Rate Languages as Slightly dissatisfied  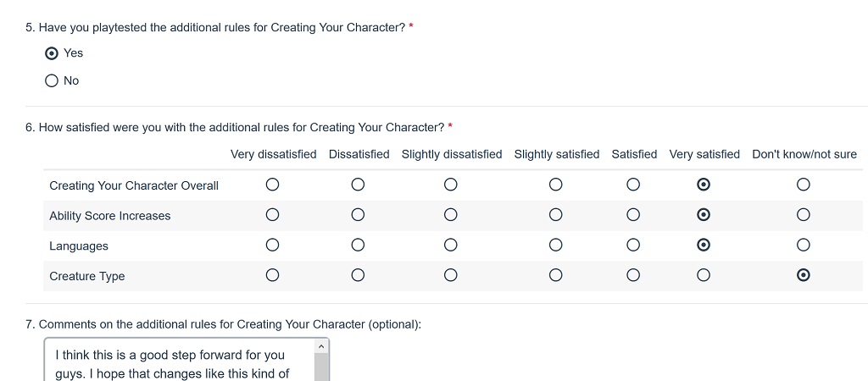tap(451, 245)
